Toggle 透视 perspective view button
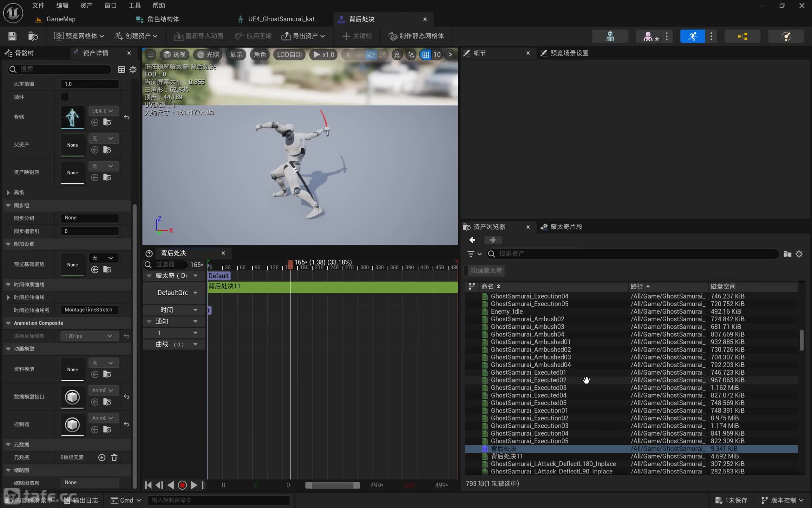812x508 pixels. coord(174,54)
